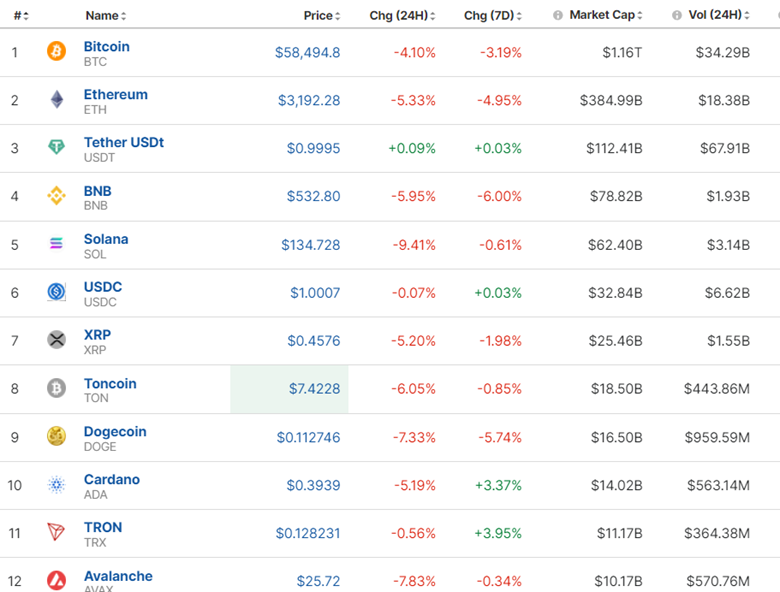The image size is (780, 592).
Task: Sort table by Chg (24H) column
Action: click(402, 16)
